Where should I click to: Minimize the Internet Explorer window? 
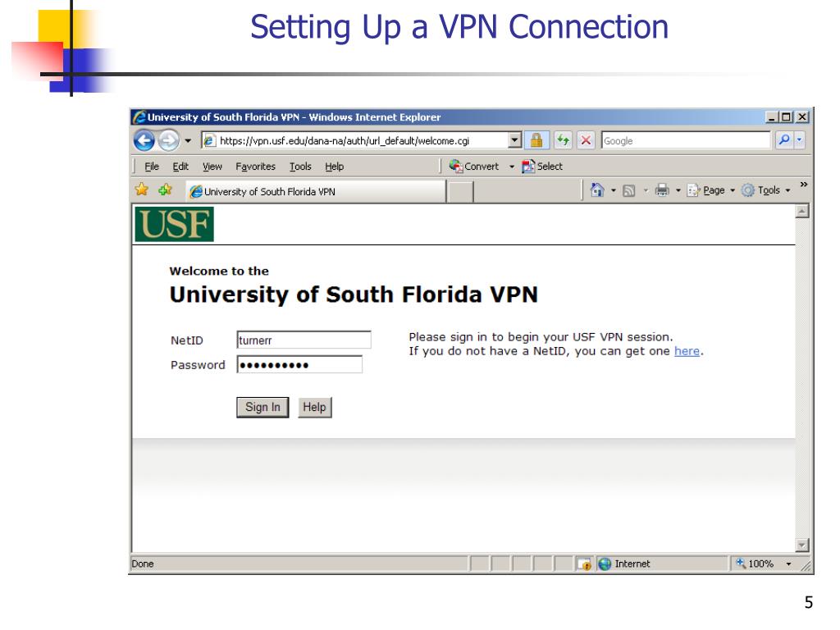pos(772,116)
